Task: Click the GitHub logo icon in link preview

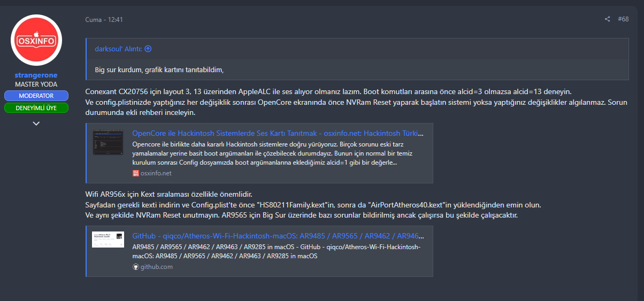Action: click(135, 267)
